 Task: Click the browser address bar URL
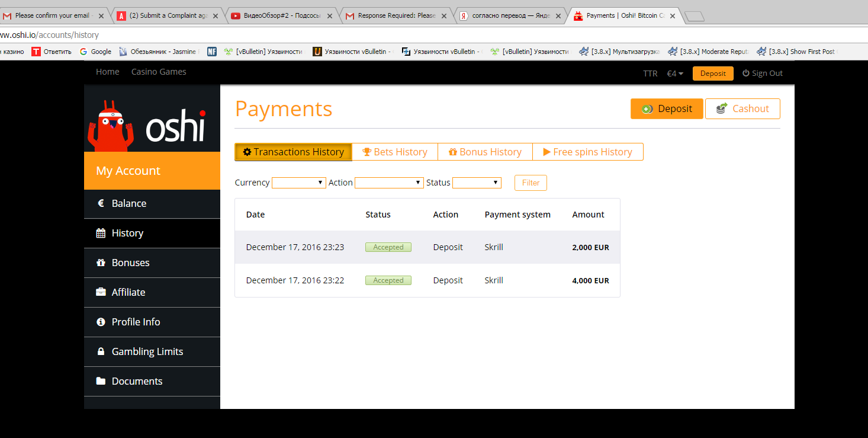coord(49,35)
